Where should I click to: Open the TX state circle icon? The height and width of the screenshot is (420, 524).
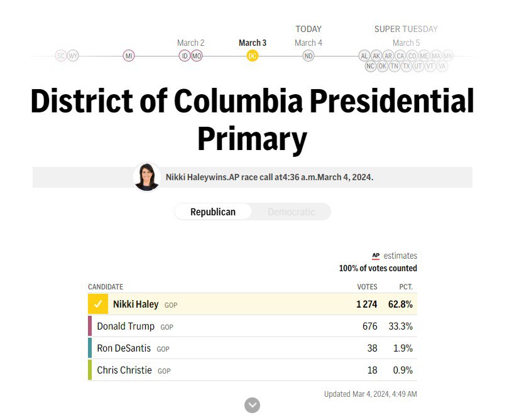tap(406, 66)
